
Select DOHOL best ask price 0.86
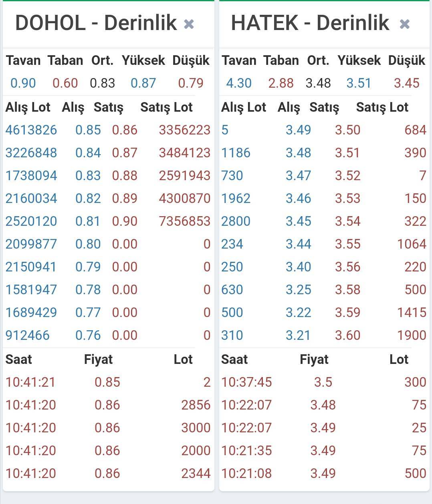(125, 130)
